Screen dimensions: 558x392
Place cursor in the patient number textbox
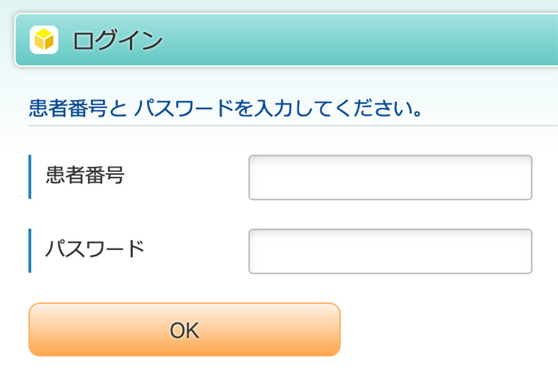point(390,177)
